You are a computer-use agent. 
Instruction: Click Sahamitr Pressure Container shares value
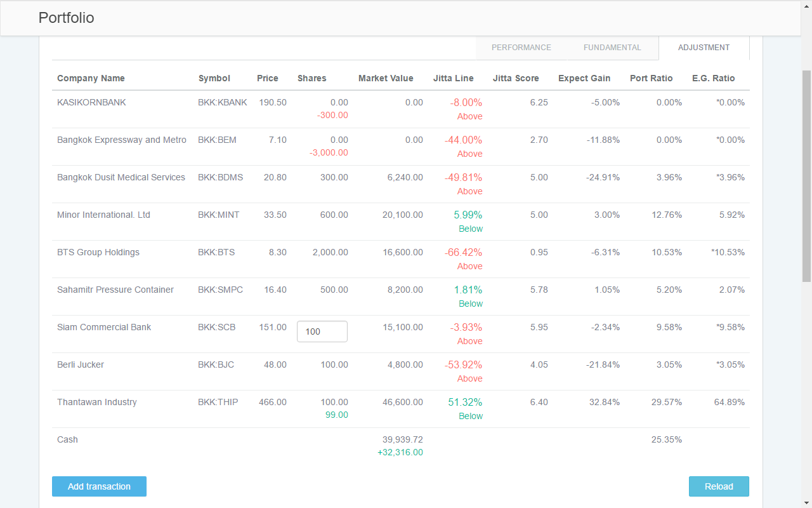pyautogui.click(x=334, y=290)
